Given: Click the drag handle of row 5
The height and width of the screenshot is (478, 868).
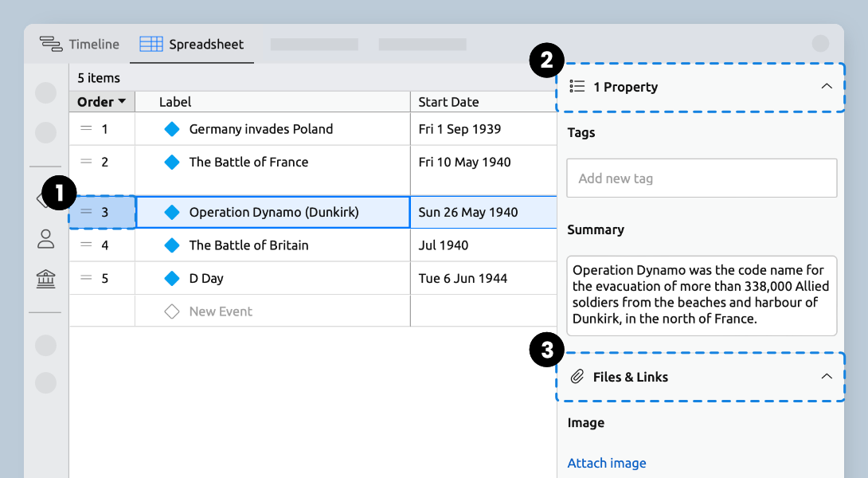Looking at the screenshot, I should [x=86, y=278].
